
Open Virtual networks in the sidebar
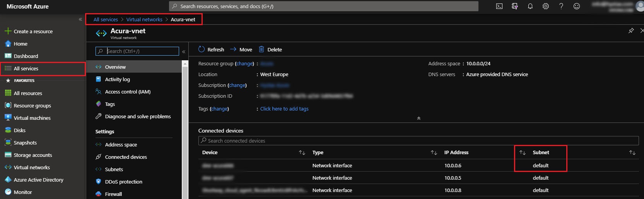tap(32, 167)
